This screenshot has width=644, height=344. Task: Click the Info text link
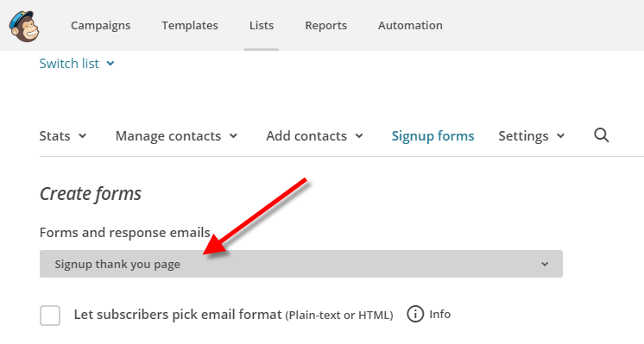(x=440, y=314)
